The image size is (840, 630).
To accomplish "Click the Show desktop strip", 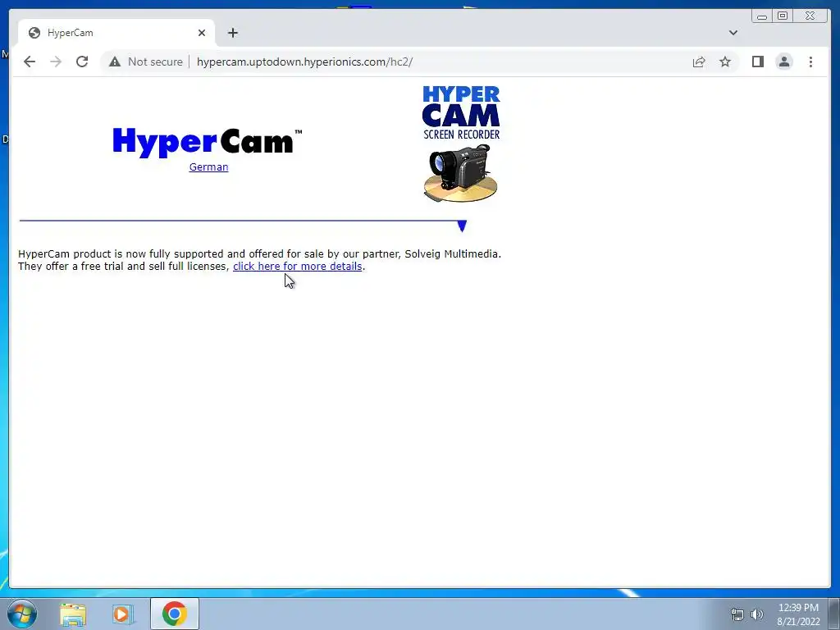I will tap(834, 614).
